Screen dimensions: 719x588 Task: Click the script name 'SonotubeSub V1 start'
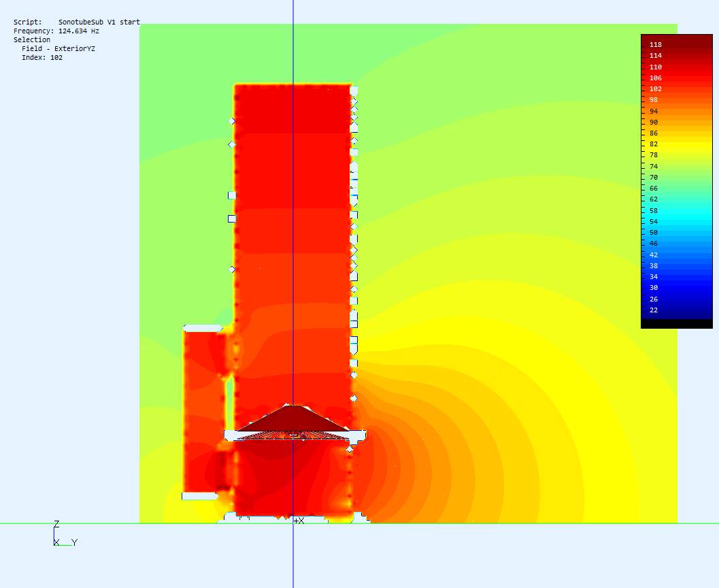pos(99,22)
